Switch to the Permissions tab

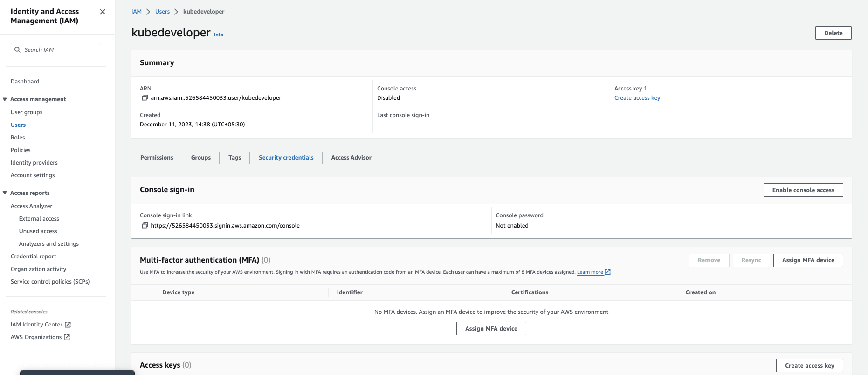click(x=157, y=158)
